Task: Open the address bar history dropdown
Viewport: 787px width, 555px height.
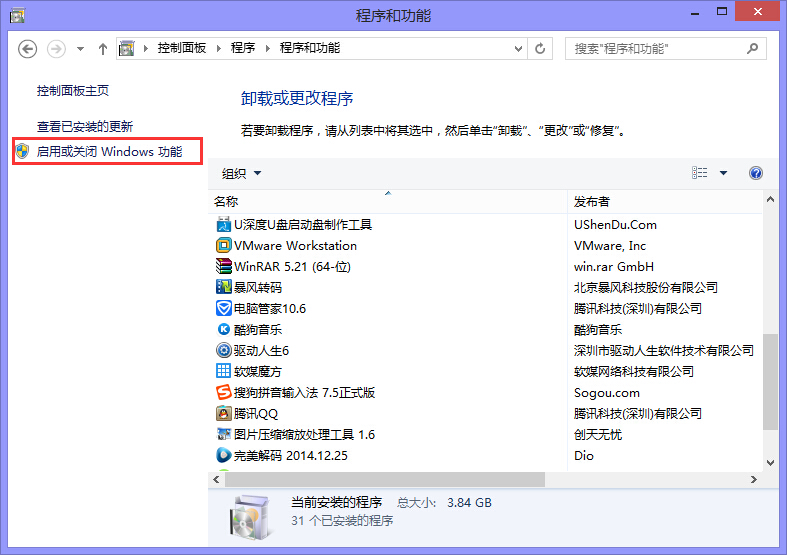Action: click(516, 48)
